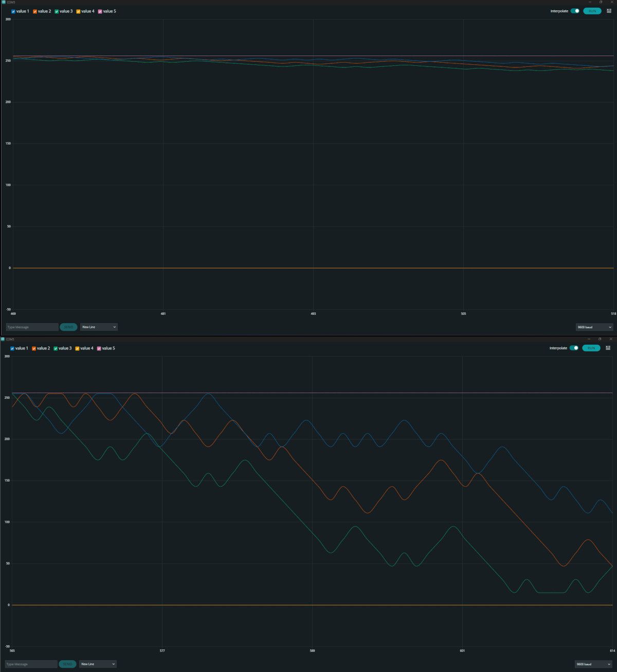Click SEND in the upper plotter window
Image resolution: width=617 pixels, height=672 pixels.
coord(68,327)
